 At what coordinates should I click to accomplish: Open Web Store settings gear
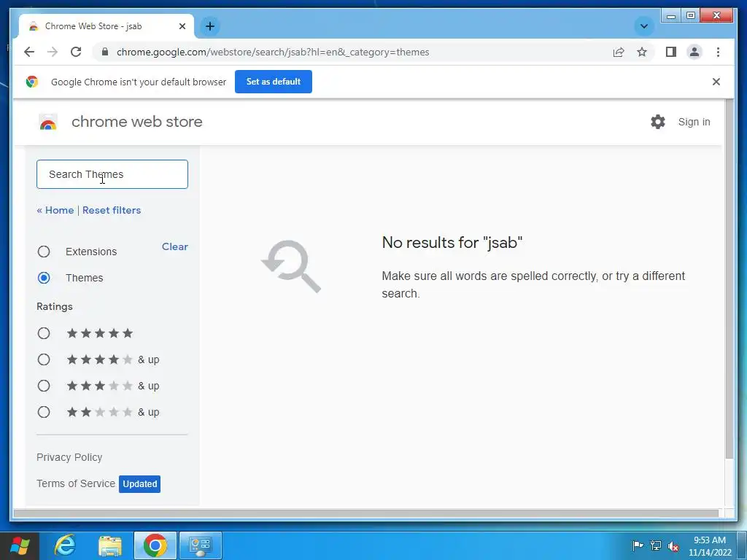click(x=658, y=122)
